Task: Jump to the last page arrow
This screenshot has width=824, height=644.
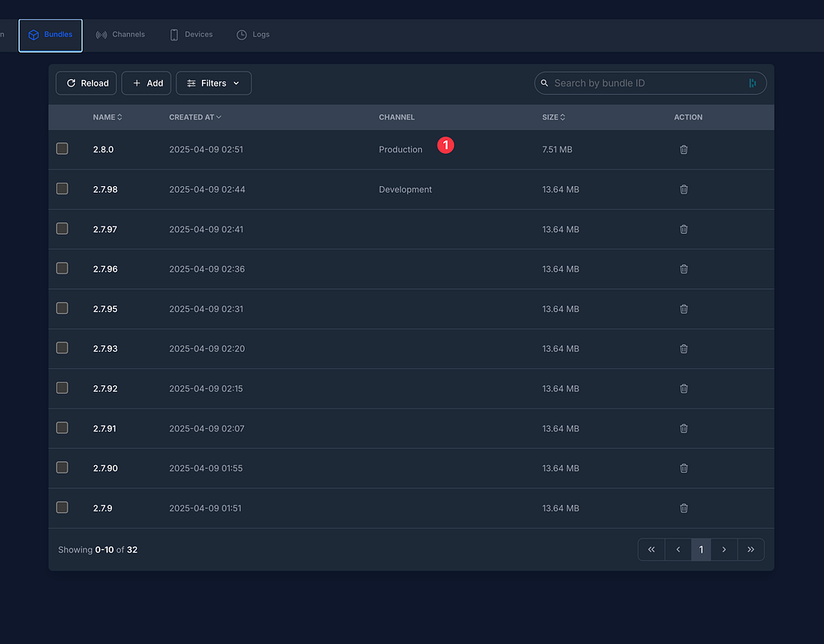Action: pyautogui.click(x=751, y=549)
